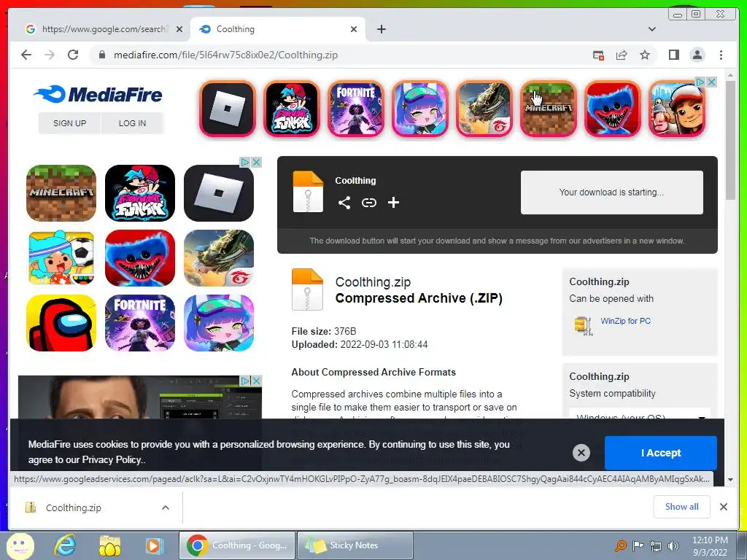747x560 pixels.
Task: Close the Coolthing tab
Action: [354, 29]
